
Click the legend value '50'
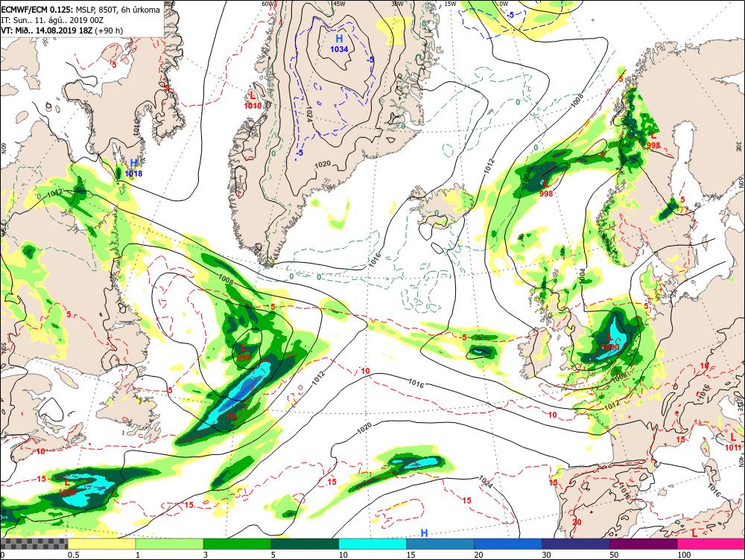615,555
